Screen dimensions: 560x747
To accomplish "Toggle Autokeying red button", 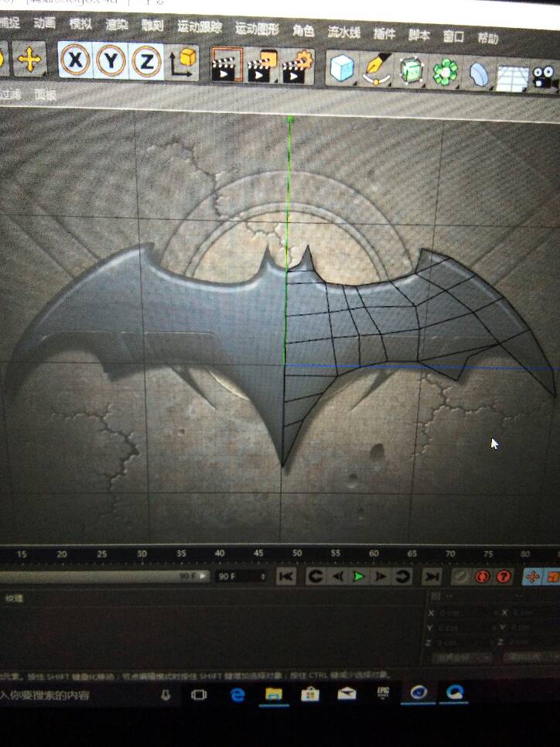I will pyautogui.click(x=482, y=577).
